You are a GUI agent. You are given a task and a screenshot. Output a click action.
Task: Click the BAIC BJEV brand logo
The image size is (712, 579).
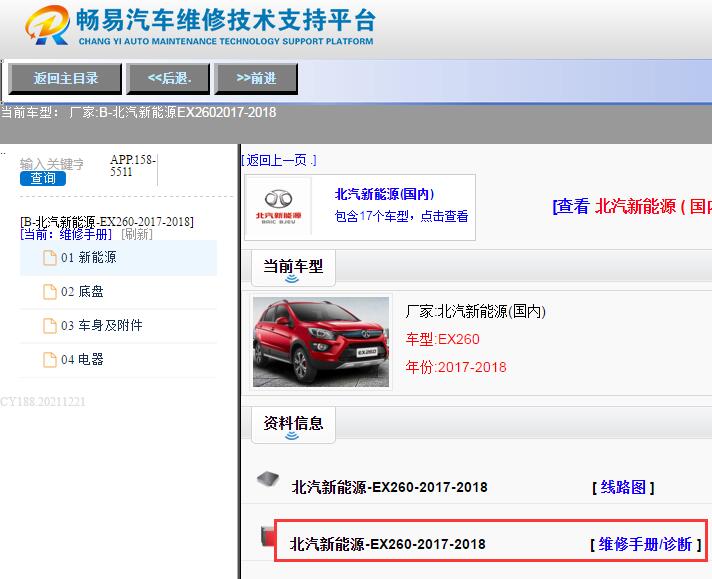[280, 207]
